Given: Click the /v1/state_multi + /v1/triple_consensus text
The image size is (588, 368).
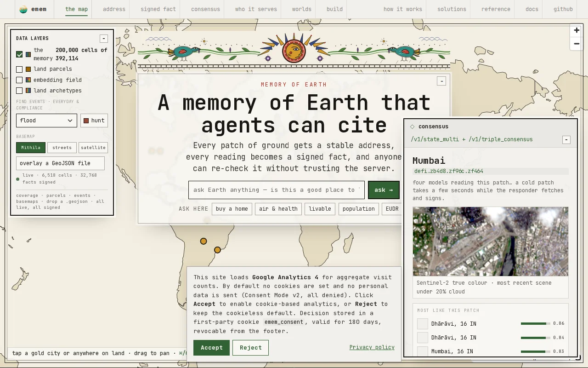Looking at the screenshot, I should 472,139.
